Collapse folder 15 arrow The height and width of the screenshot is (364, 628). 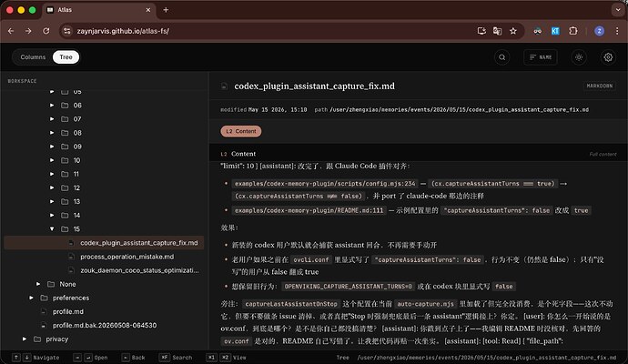pos(52,229)
